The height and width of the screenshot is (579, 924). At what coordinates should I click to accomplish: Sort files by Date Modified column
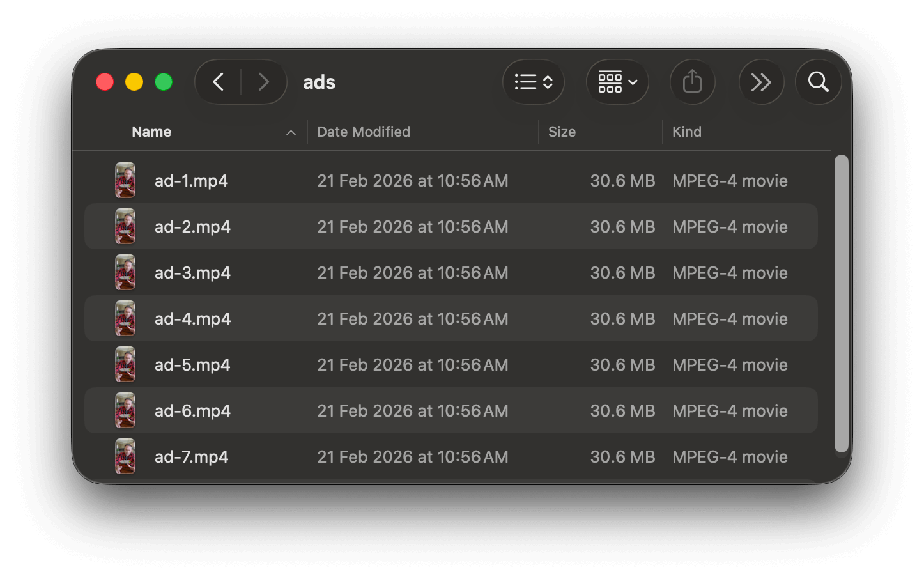pos(364,132)
